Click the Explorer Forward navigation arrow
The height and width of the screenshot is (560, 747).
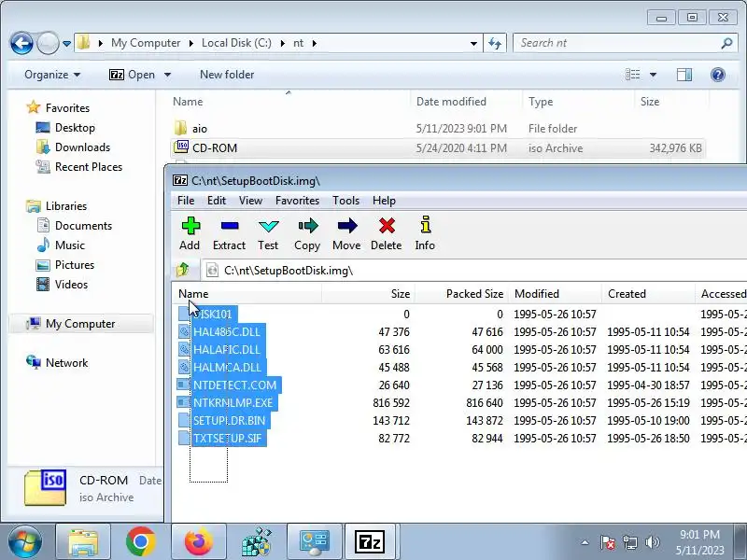pos(48,43)
